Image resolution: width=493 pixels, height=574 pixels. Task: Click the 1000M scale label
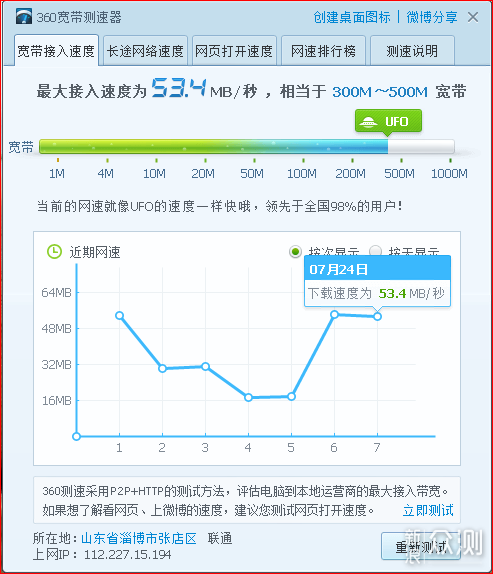(449, 174)
